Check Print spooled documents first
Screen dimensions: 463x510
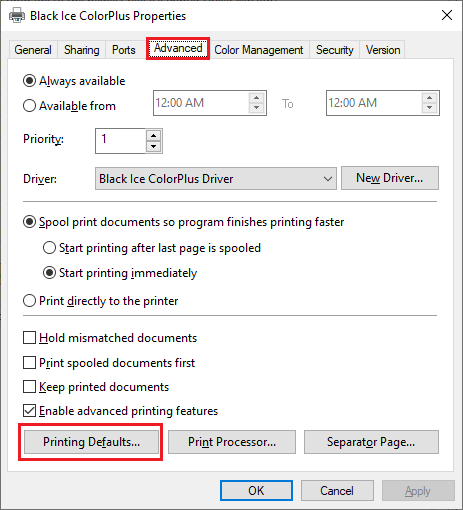(29, 362)
